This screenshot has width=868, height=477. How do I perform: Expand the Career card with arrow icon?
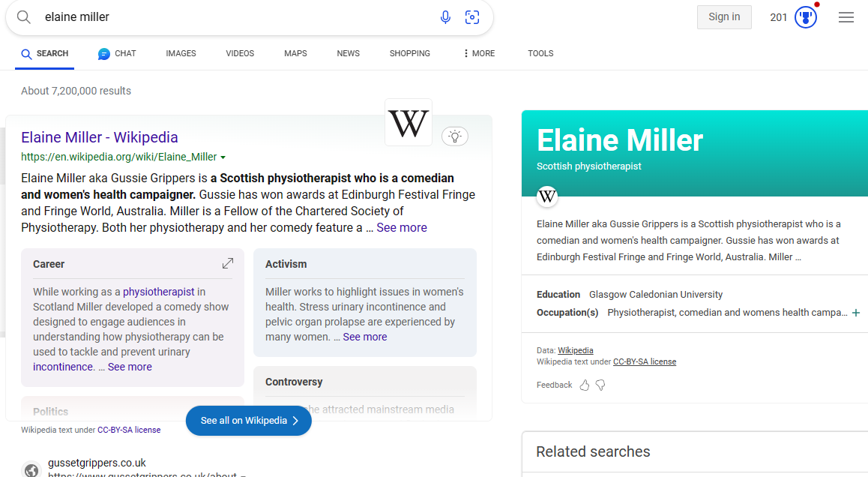pyautogui.click(x=228, y=263)
